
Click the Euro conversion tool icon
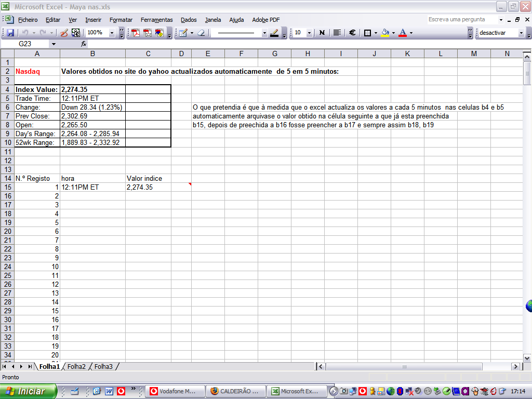coord(76,33)
